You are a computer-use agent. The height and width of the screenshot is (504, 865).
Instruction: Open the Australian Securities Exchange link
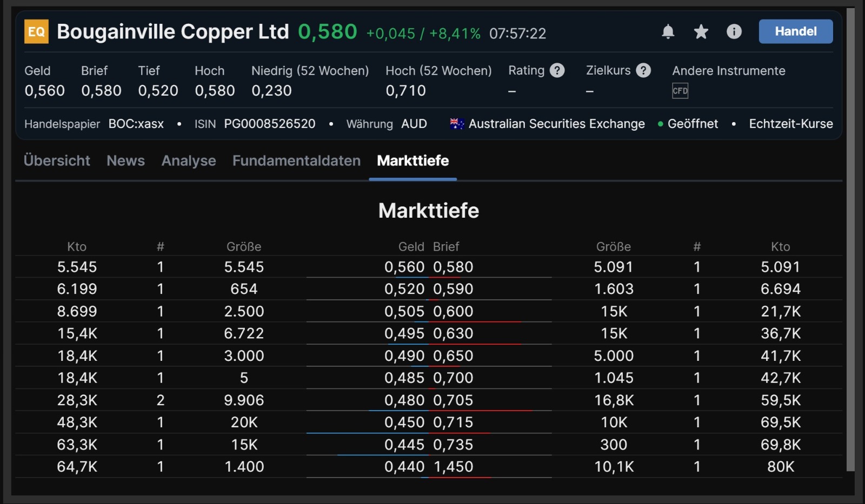click(557, 124)
